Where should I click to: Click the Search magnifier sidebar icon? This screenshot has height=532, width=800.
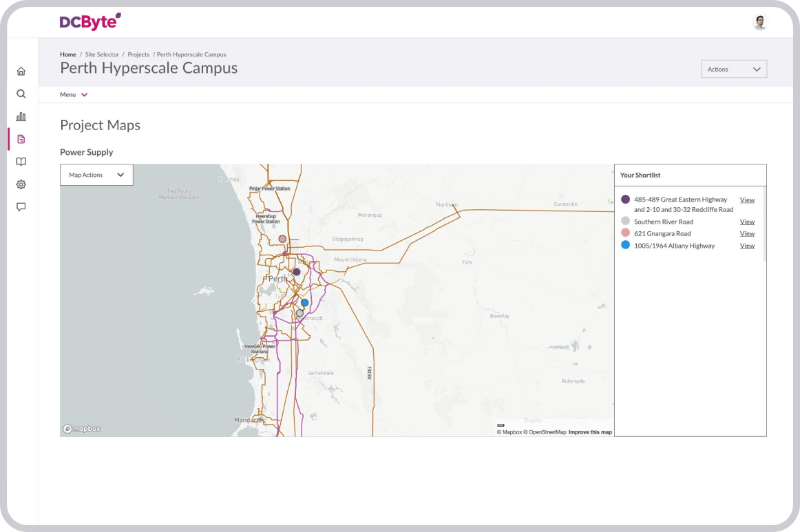pos(21,94)
